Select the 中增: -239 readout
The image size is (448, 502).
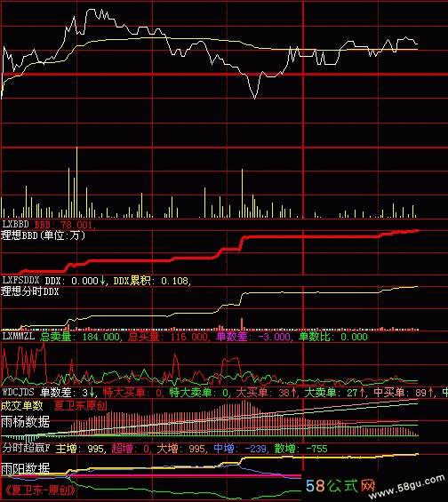click(x=241, y=448)
